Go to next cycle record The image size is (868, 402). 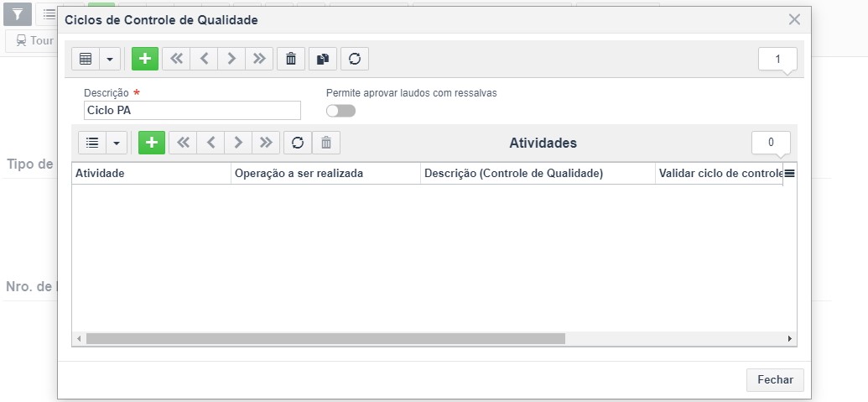click(231, 59)
